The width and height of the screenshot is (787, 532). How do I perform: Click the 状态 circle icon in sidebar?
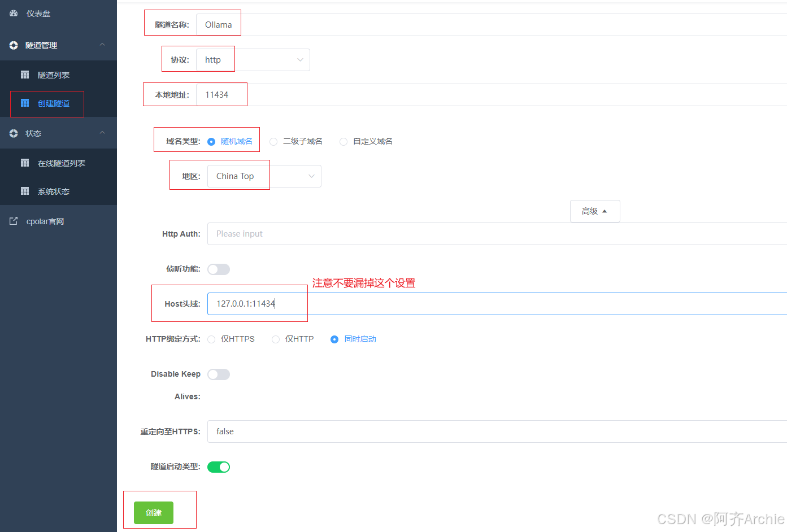(14, 133)
